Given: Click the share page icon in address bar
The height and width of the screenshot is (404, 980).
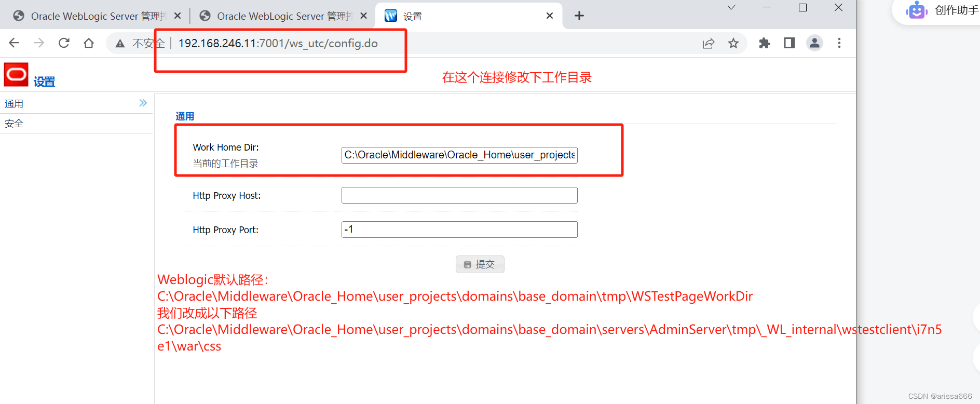Looking at the screenshot, I should coord(709,44).
